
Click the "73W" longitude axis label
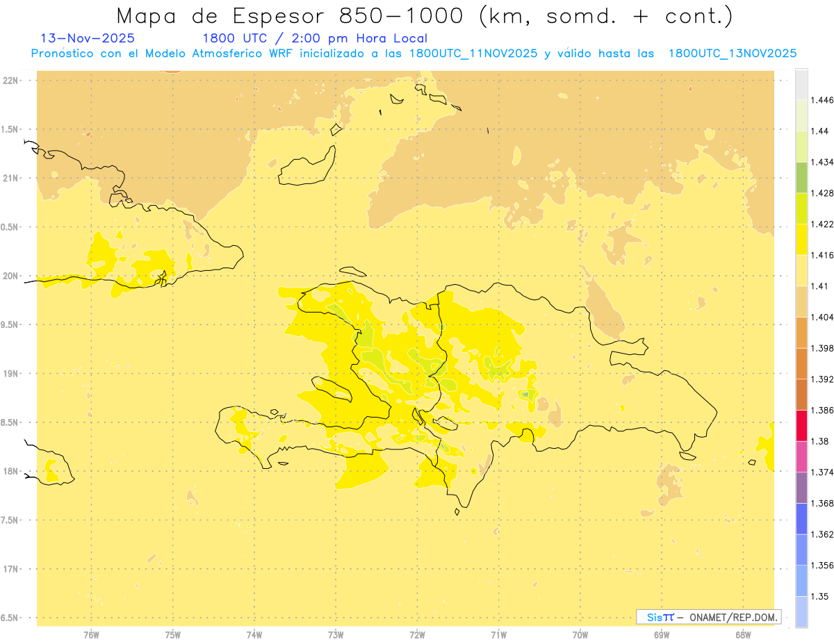point(336,635)
